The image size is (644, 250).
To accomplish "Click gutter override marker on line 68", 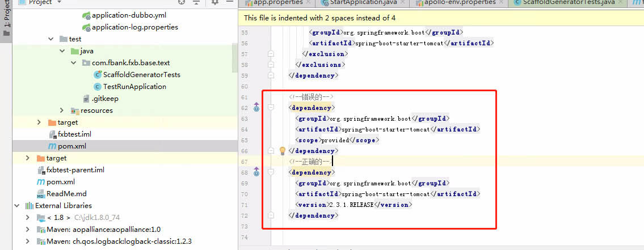I will [x=256, y=172].
